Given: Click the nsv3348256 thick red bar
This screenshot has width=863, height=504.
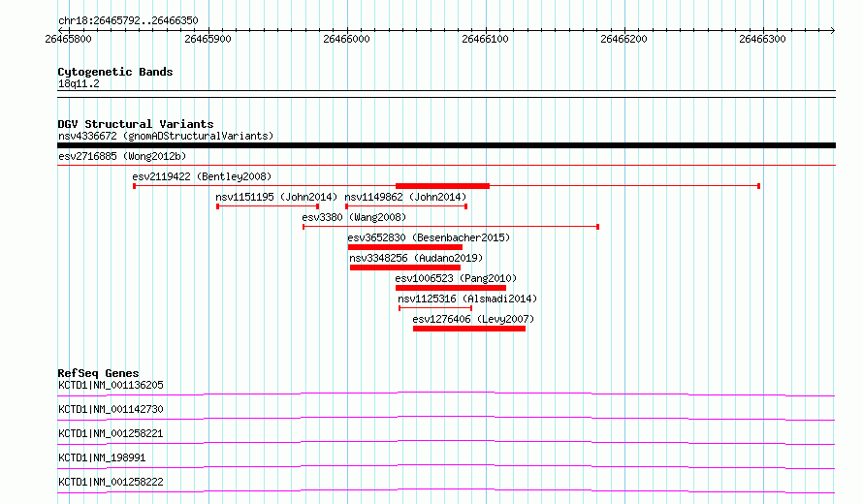Looking at the screenshot, I should pos(405,268).
